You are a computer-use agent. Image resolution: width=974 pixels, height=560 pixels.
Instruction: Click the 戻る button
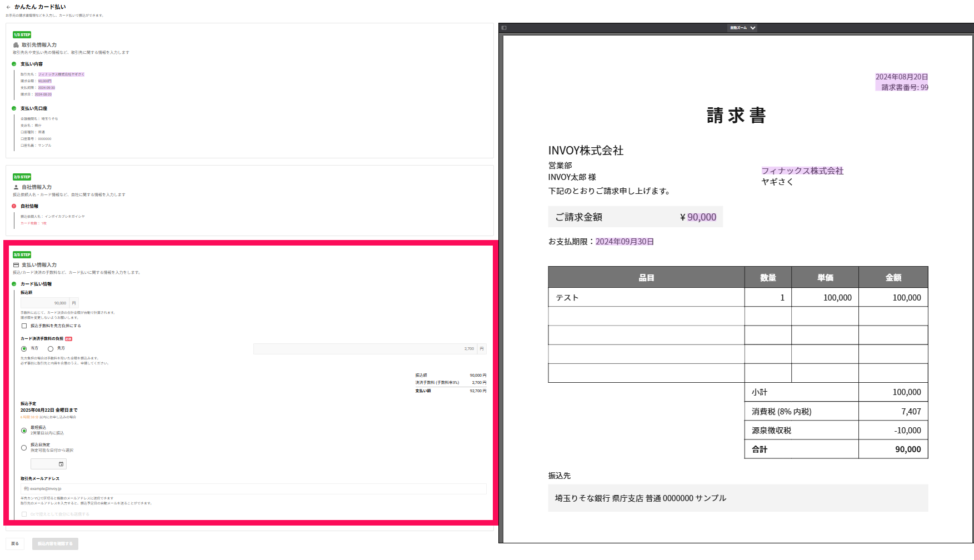pyautogui.click(x=15, y=544)
